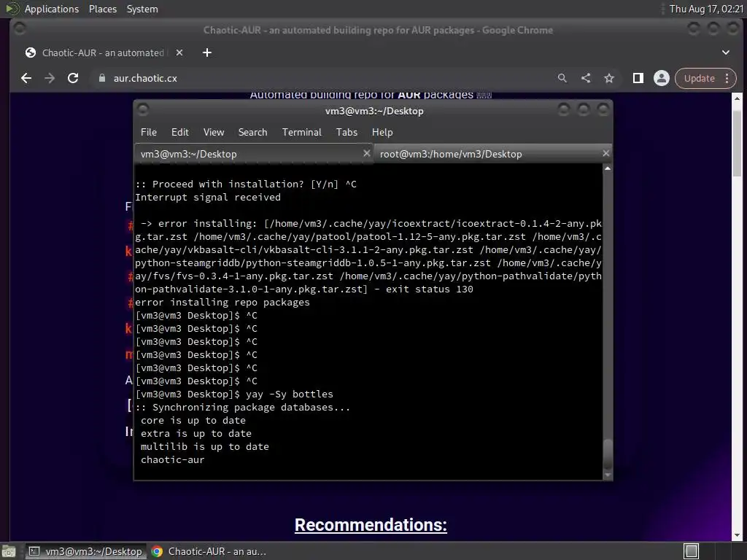The width and height of the screenshot is (747, 560).
Task: Click browser page scrollbar down arrow
Action: coord(737,535)
